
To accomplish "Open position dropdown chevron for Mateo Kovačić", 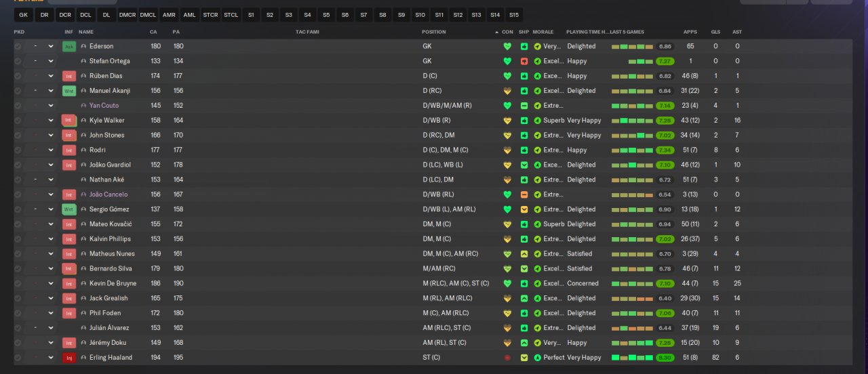I will [x=50, y=224].
